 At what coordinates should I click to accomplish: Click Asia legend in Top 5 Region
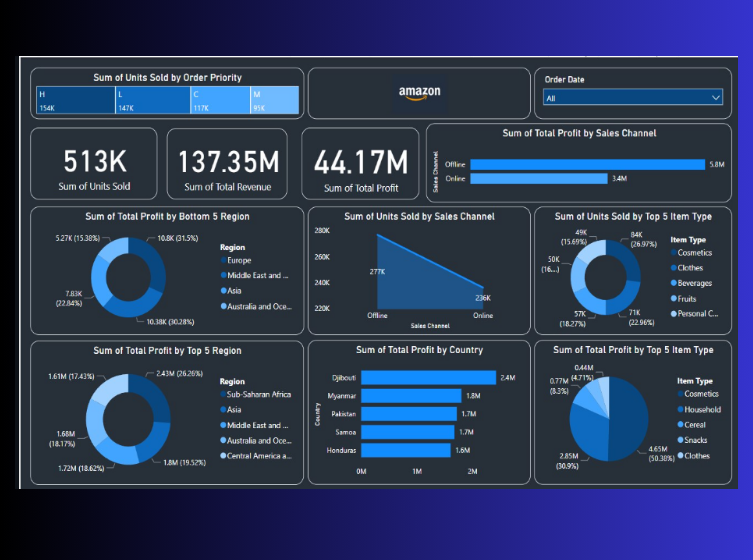tap(231, 410)
